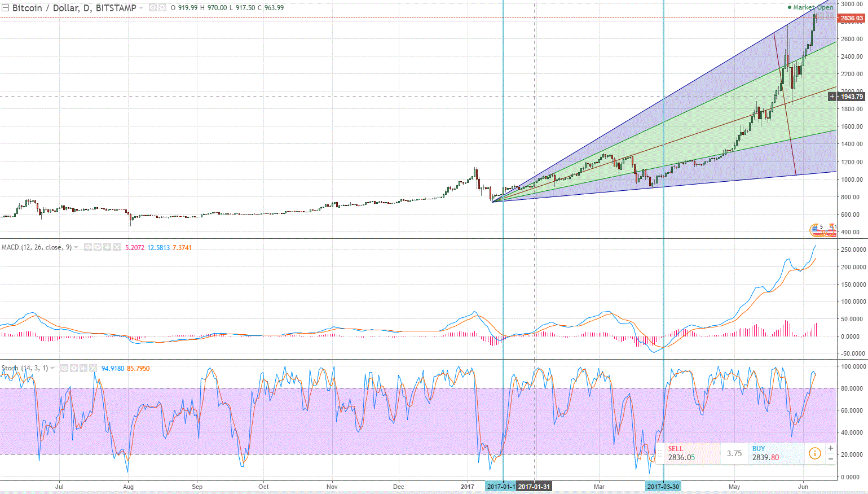
Task: Remove the MACD indicator with the X icon
Action: click(x=117, y=247)
